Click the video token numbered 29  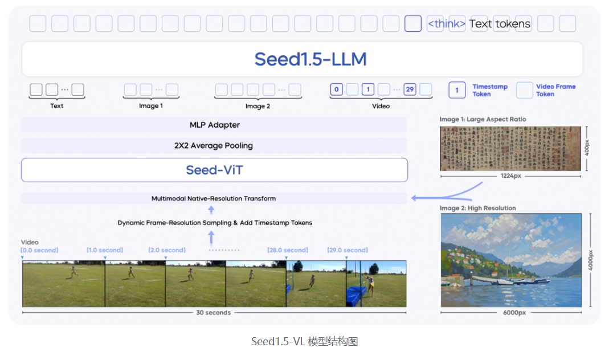(x=410, y=89)
